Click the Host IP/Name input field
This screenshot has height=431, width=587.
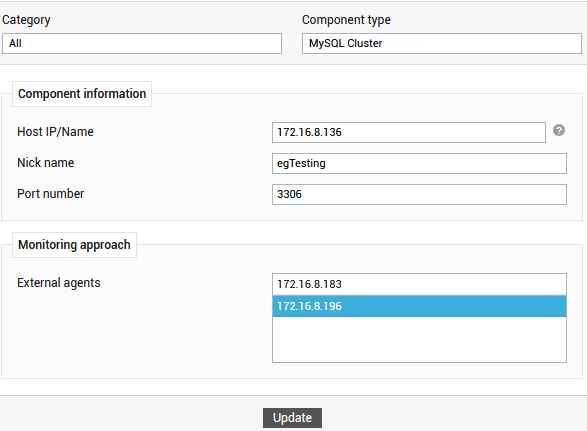[x=408, y=132]
